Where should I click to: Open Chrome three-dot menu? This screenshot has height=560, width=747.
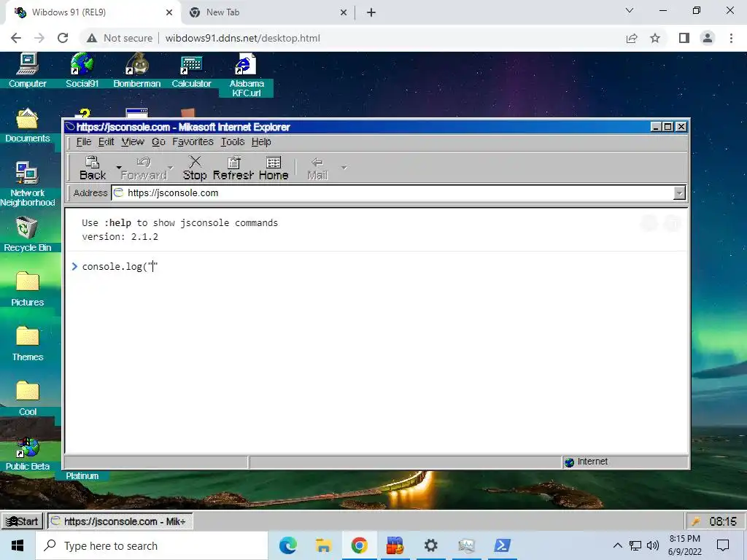pyautogui.click(x=731, y=38)
